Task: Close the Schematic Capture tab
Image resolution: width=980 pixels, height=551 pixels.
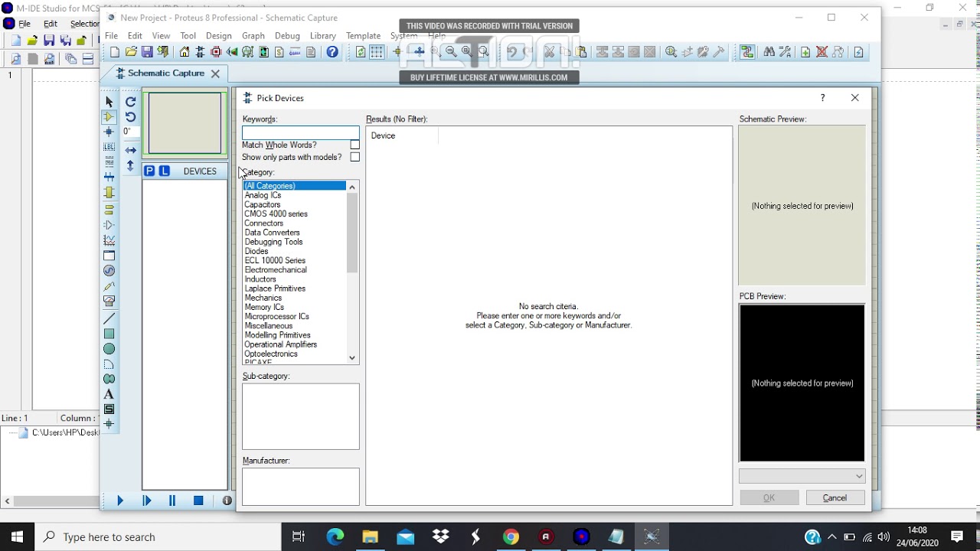Action: coord(215,73)
